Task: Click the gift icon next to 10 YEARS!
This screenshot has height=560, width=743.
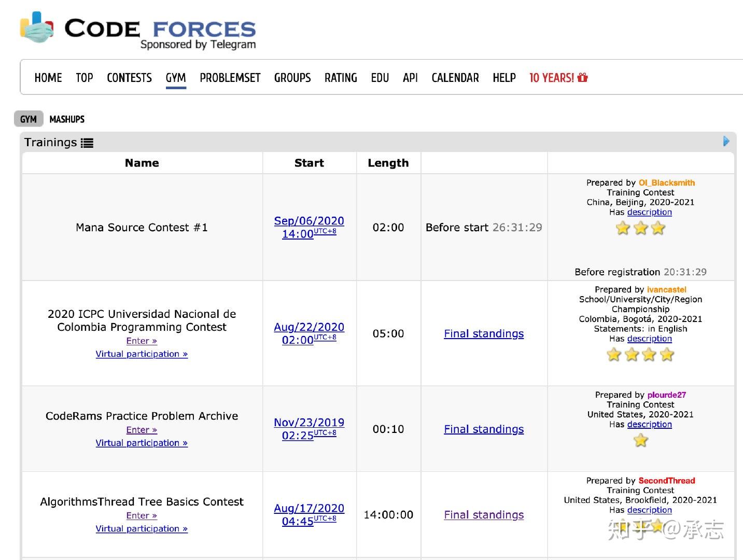Action: click(x=583, y=77)
